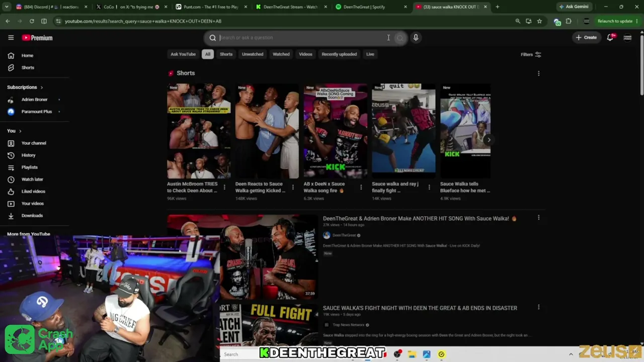
Task: Go to the YouTube Premium home logo
Action: click(x=37, y=38)
